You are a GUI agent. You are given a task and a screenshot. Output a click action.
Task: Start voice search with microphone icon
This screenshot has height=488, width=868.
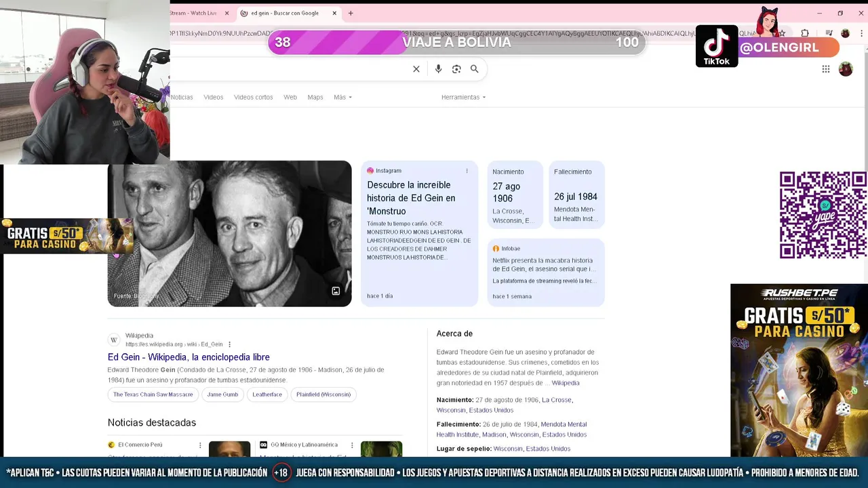point(438,69)
